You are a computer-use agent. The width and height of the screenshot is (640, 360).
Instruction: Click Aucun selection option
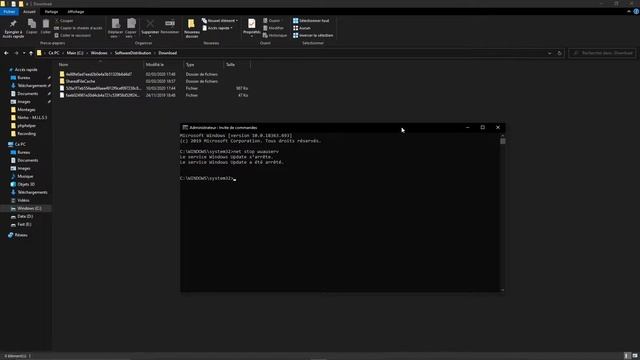coord(302,28)
